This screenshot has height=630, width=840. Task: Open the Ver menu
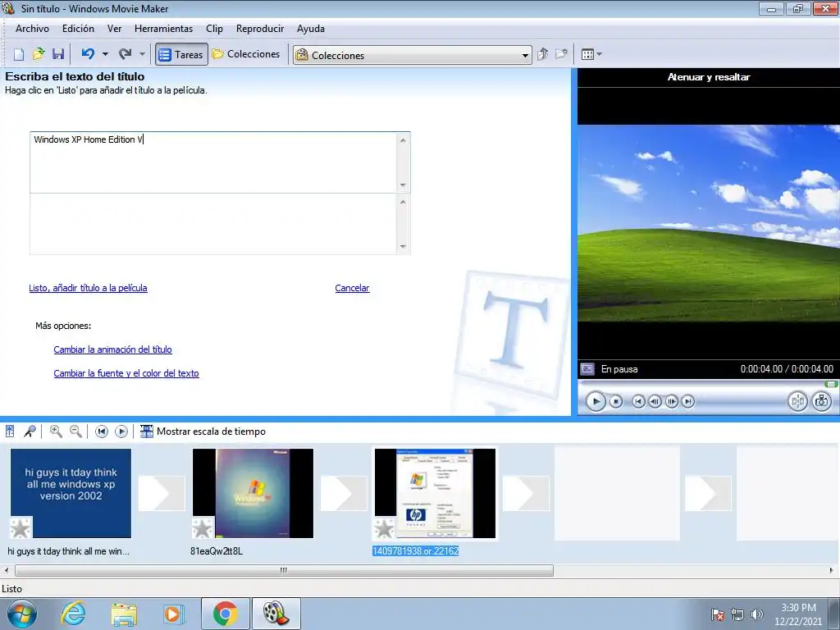tap(115, 29)
